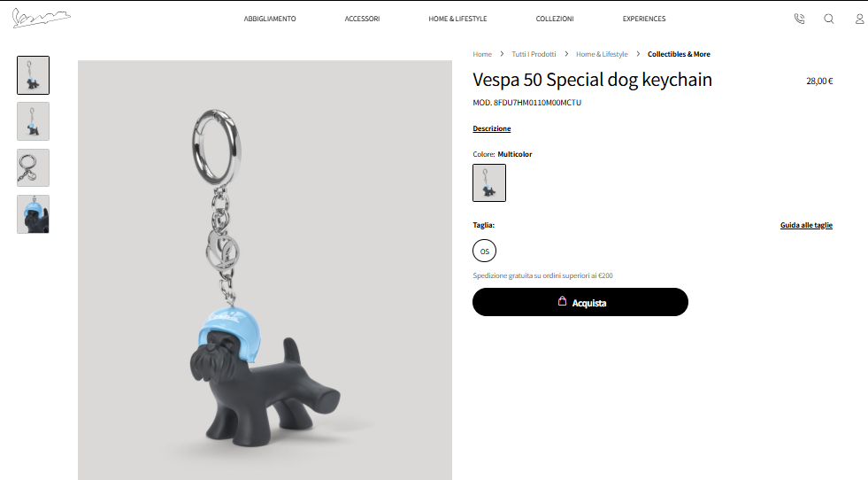Open the Collezioni menu

point(555,19)
